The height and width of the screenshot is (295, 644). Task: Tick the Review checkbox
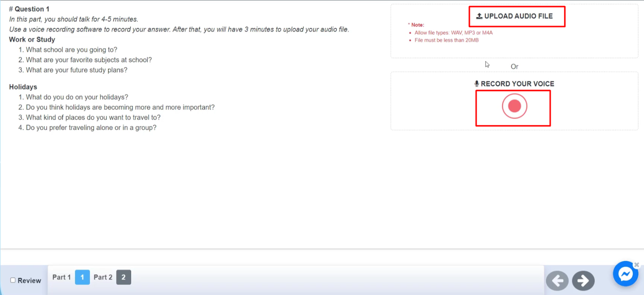(x=13, y=280)
